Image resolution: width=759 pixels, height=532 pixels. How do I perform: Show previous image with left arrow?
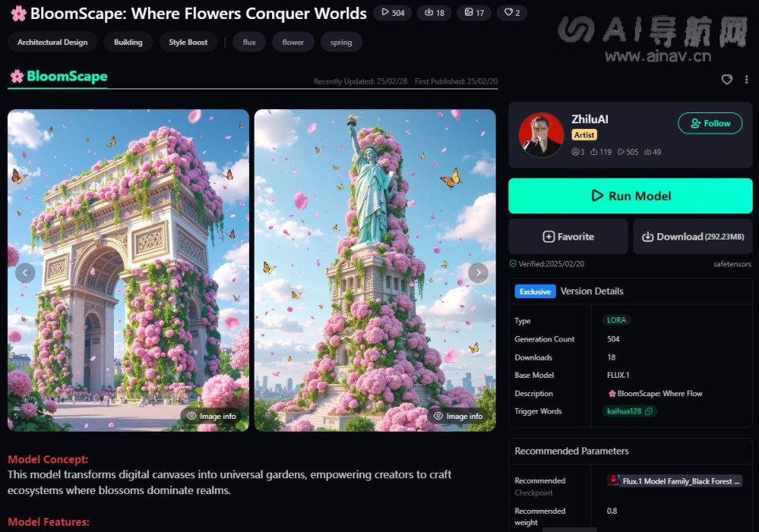(25, 273)
